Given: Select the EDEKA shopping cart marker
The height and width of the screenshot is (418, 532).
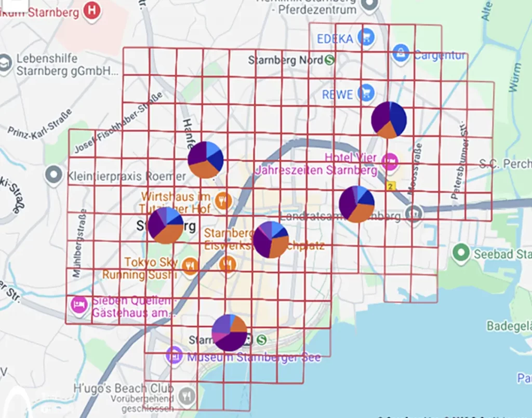Looking at the screenshot, I should coord(366,37).
